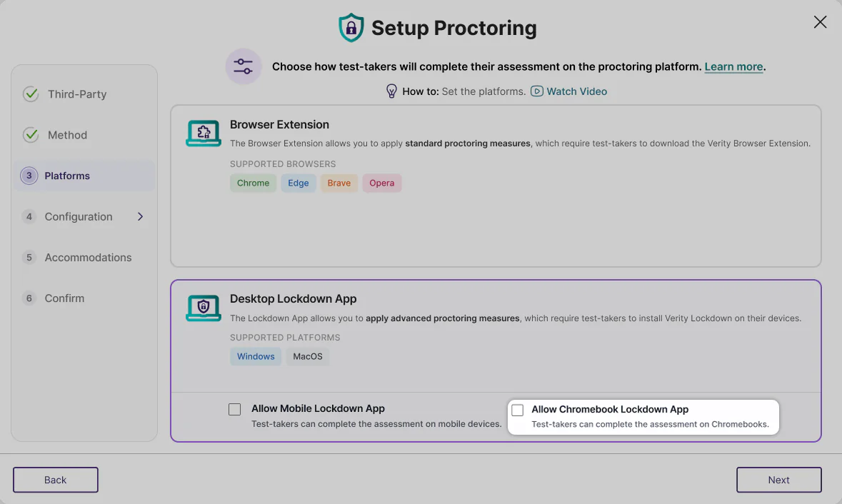The width and height of the screenshot is (842, 504).
Task: Click the lightbulb icon beside How to
Action: (391, 91)
